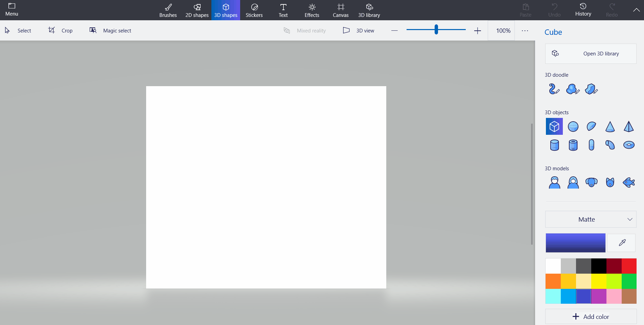Select the Fish 3D model

click(x=628, y=182)
